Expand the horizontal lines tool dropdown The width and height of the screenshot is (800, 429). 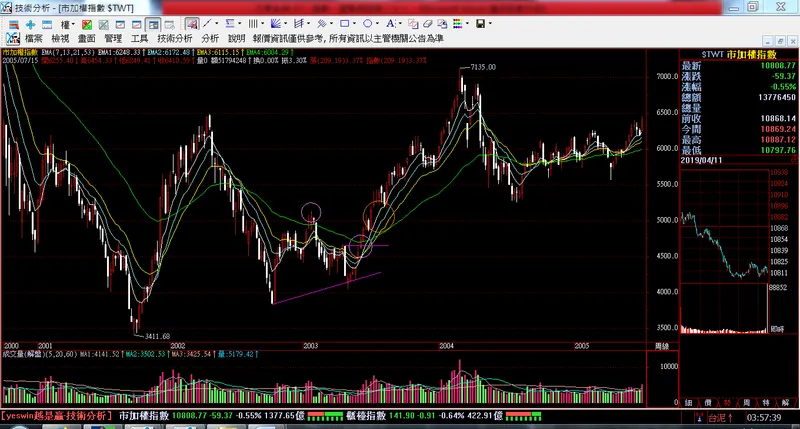pos(240,23)
